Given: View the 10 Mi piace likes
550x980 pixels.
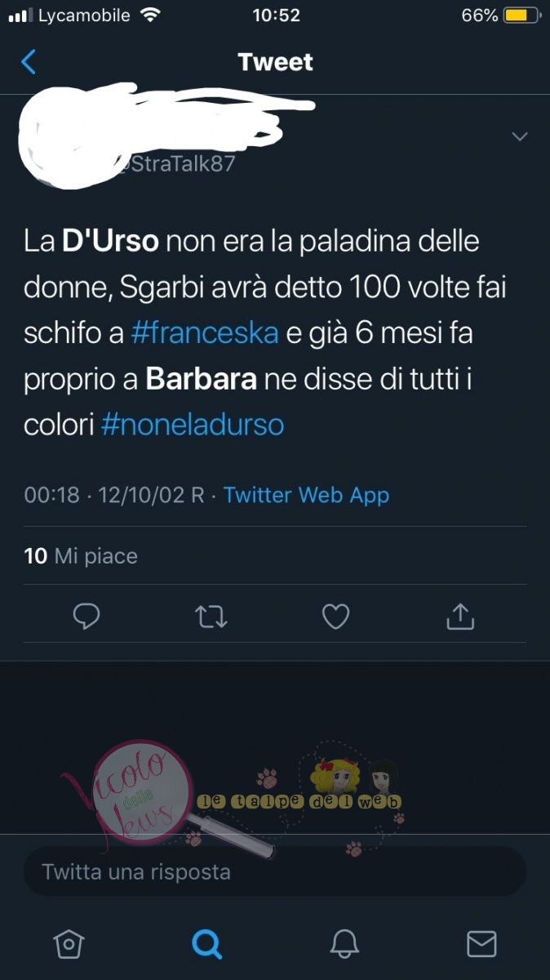Looking at the screenshot, I should point(81,556).
